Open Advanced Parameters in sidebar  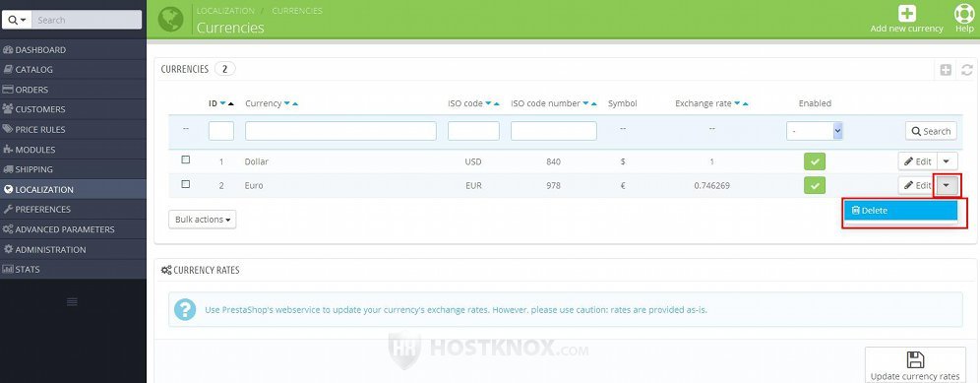click(73, 229)
